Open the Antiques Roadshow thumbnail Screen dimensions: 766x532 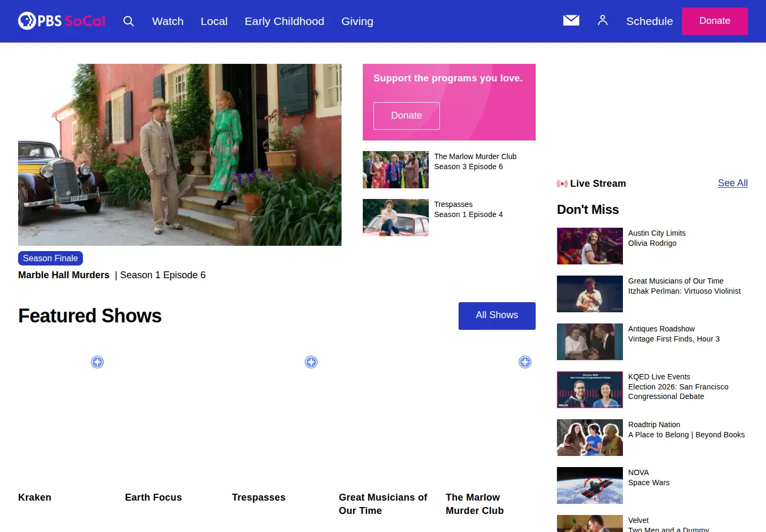(590, 342)
